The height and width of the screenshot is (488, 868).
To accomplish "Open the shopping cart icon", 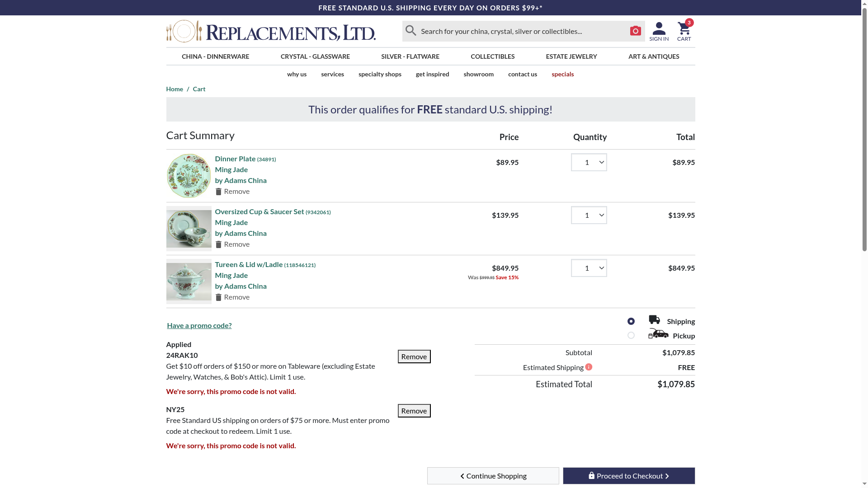I will (684, 31).
